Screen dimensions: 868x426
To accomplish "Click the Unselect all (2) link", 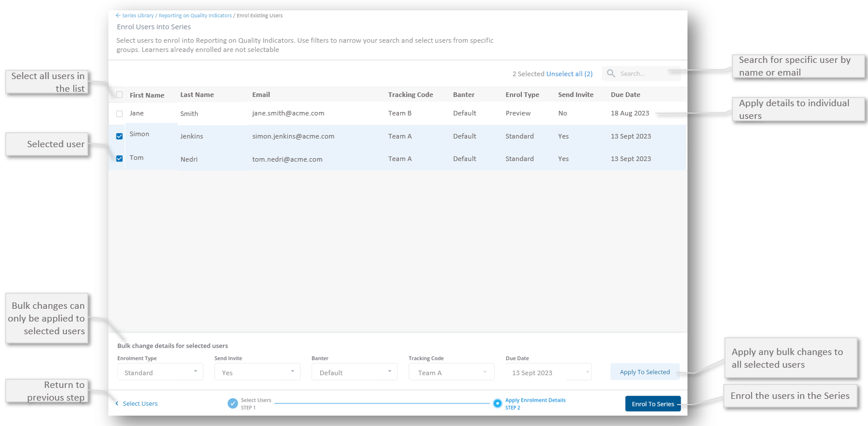I will (569, 74).
